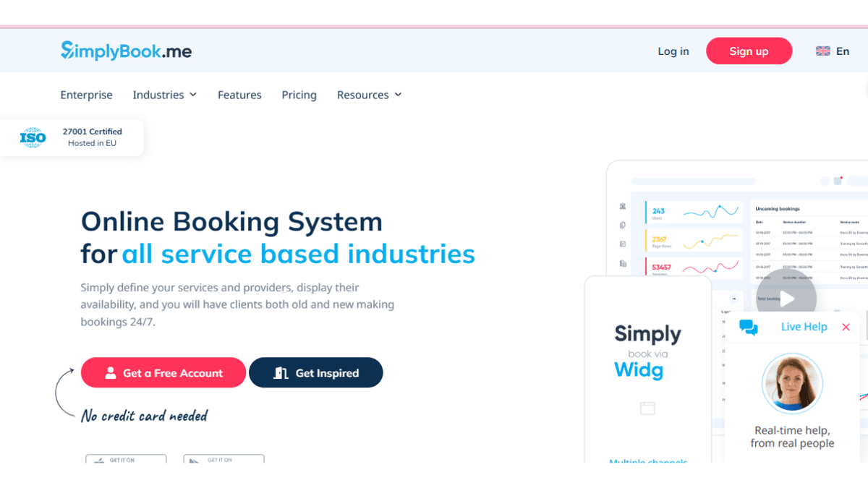Click the support agent's photo
The width and height of the screenshot is (868, 488).
pyautogui.click(x=792, y=384)
